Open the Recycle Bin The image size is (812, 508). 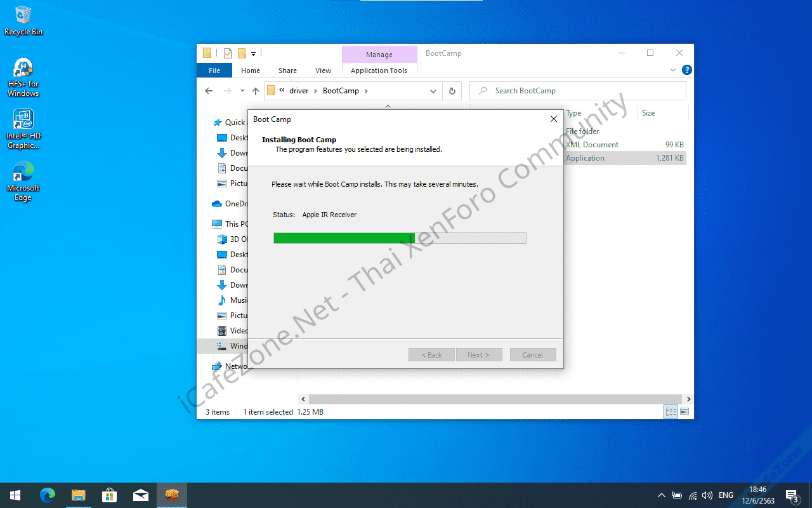pyautogui.click(x=23, y=20)
